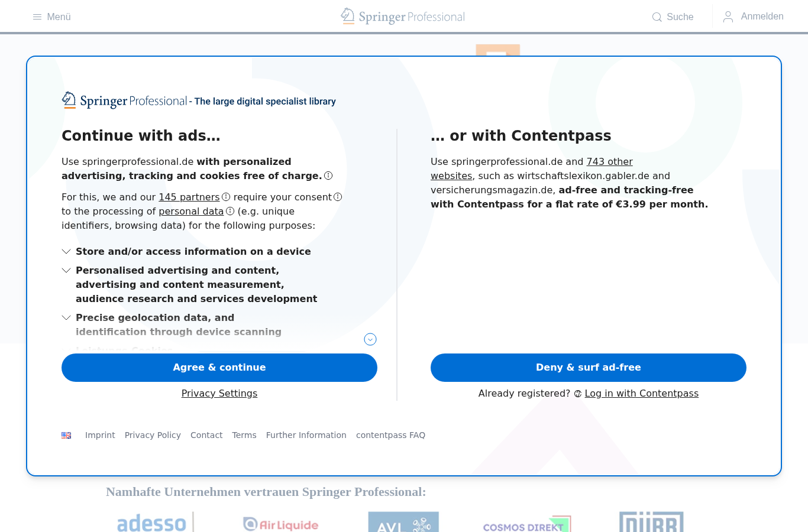Click the circled down arrow to scroll purposes
808x532 pixels.
pos(370,339)
